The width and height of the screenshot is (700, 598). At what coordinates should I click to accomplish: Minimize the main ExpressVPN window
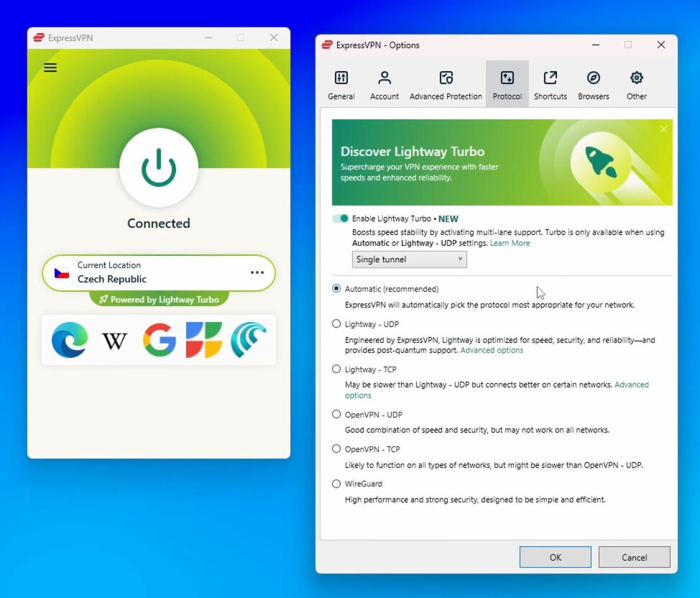208,37
